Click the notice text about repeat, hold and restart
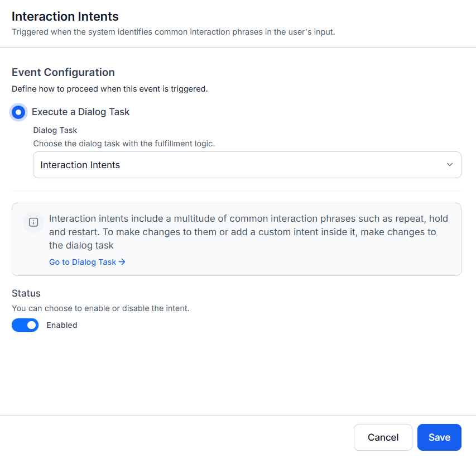The width and height of the screenshot is (476, 458). (x=248, y=232)
